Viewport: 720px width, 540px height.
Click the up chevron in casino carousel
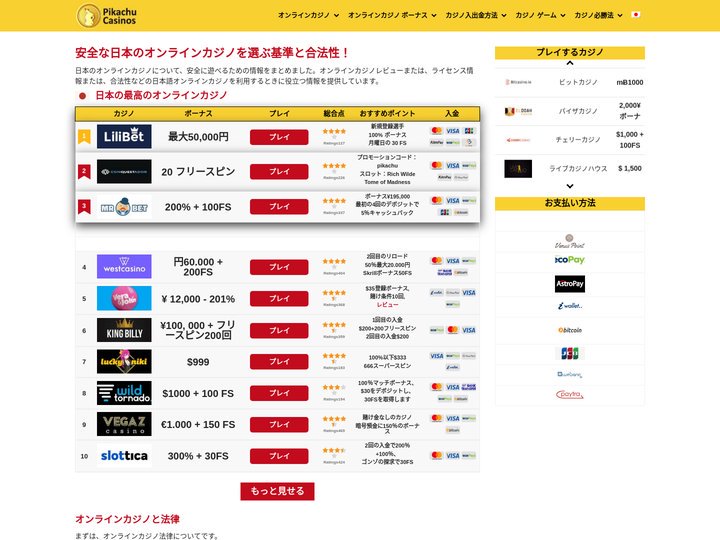point(570,63)
